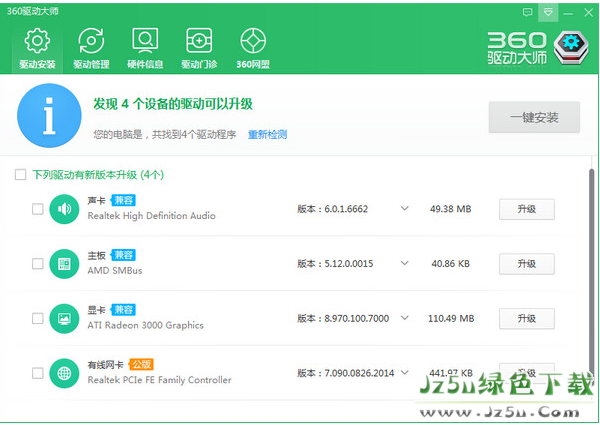The image size is (600, 425).
Task: Expand version dropdown for 8.970.100.7000
Action: click(404, 318)
